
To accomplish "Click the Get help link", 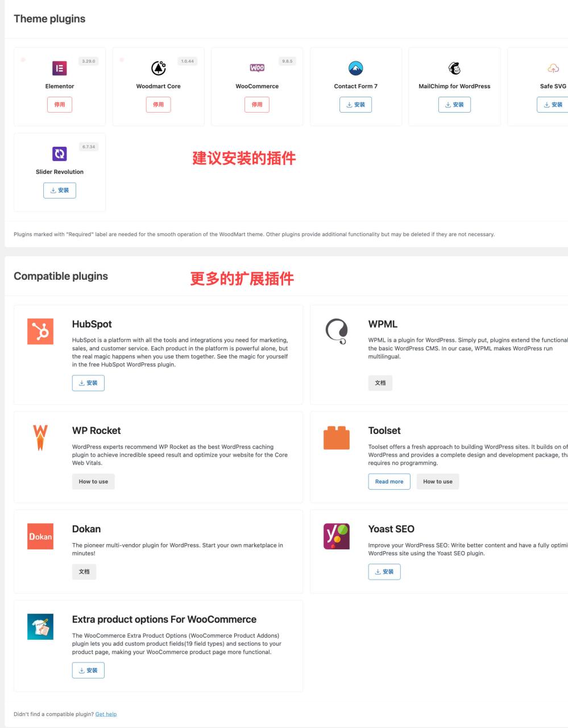I will 106,714.
